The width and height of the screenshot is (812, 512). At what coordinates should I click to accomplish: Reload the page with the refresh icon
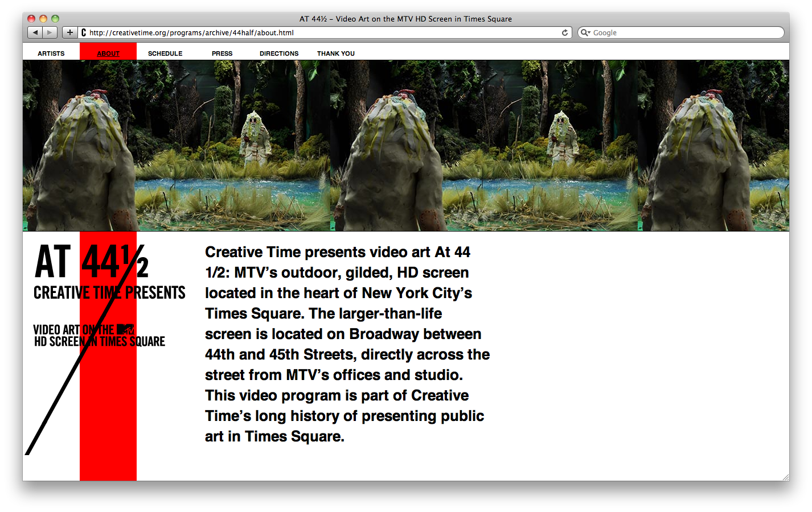[565, 32]
